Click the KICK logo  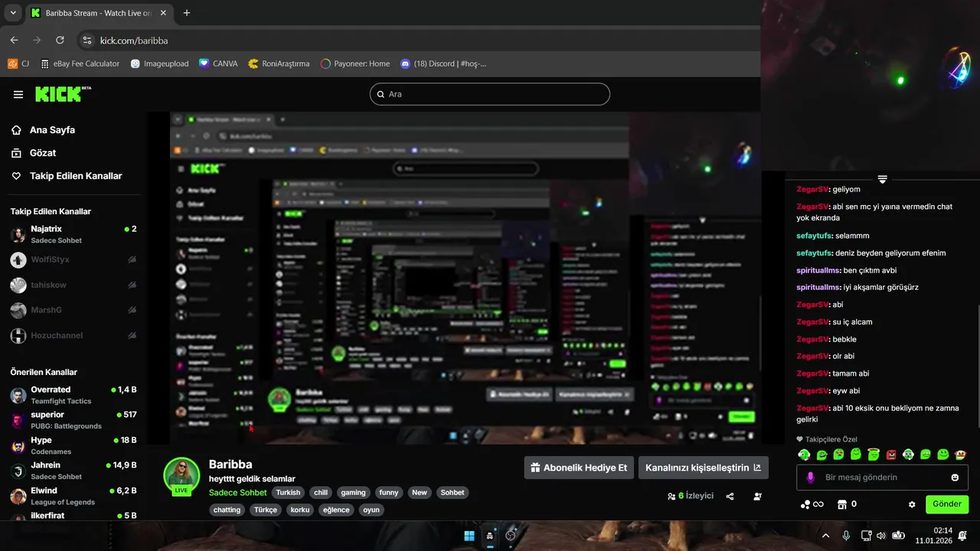click(x=63, y=94)
